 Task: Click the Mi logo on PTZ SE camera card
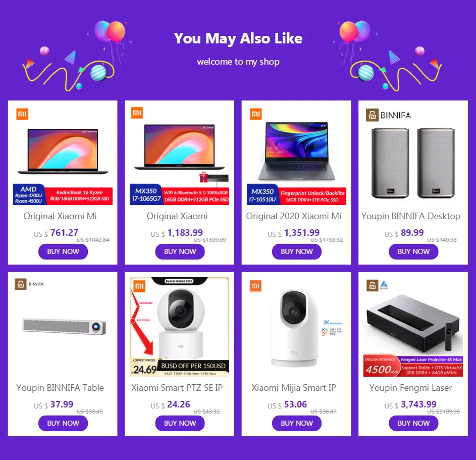click(x=139, y=286)
